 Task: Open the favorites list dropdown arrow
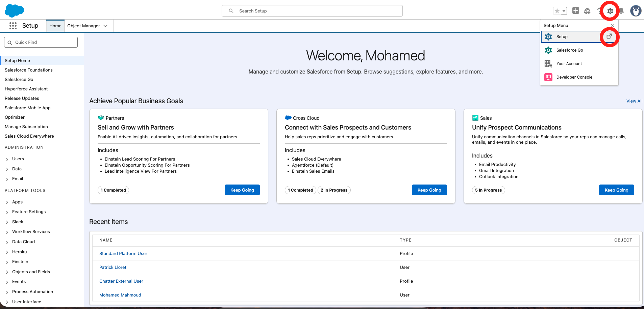[564, 11]
